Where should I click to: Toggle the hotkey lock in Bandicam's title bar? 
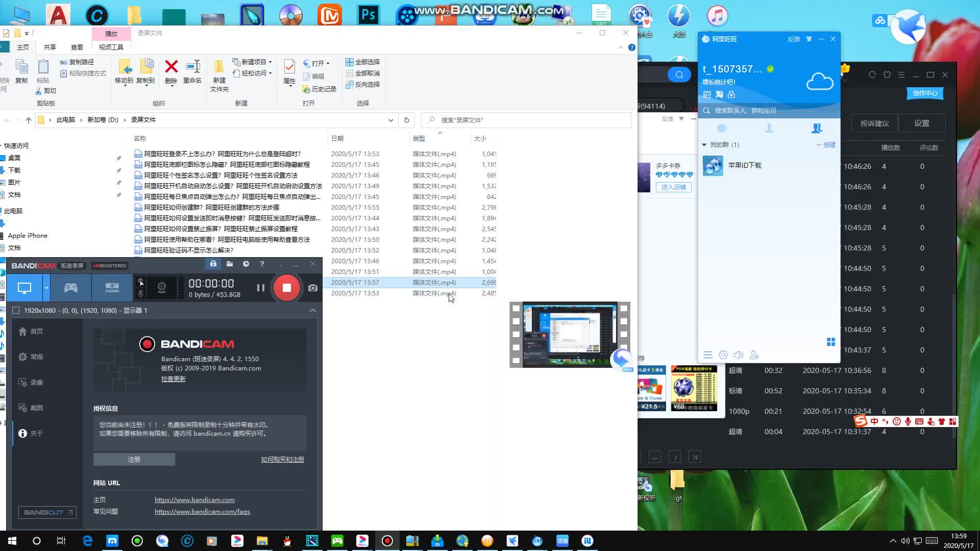click(213, 264)
